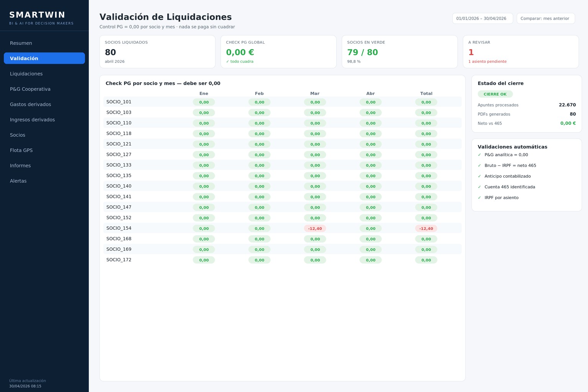
Task: Click the red -12,40 Total cell for SOCIO_154
Action: pyautogui.click(x=426, y=229)
